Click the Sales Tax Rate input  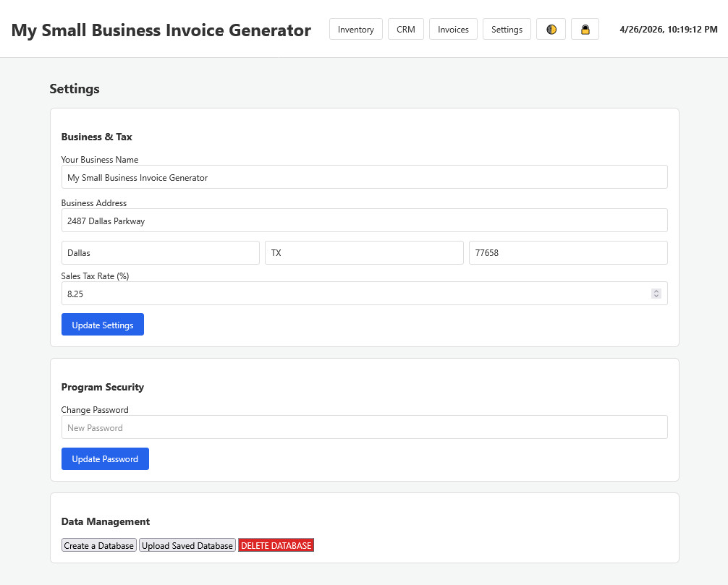tap(365, 293)
